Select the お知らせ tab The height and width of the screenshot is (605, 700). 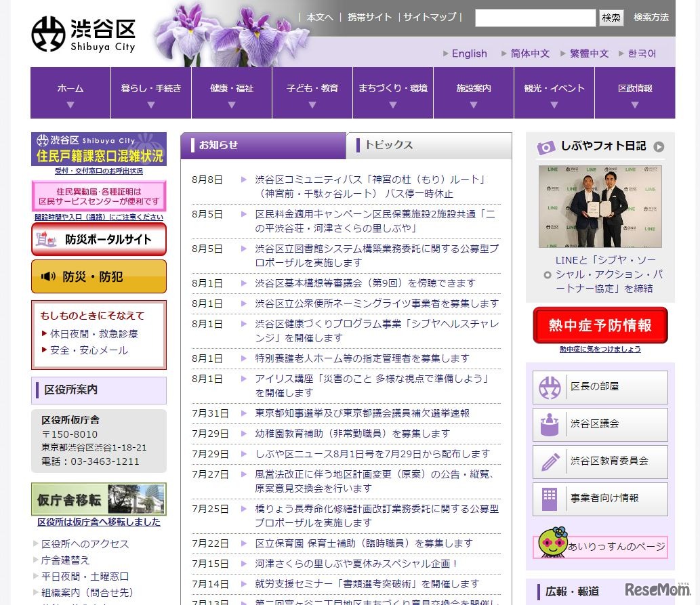click(x=264, y=146)
